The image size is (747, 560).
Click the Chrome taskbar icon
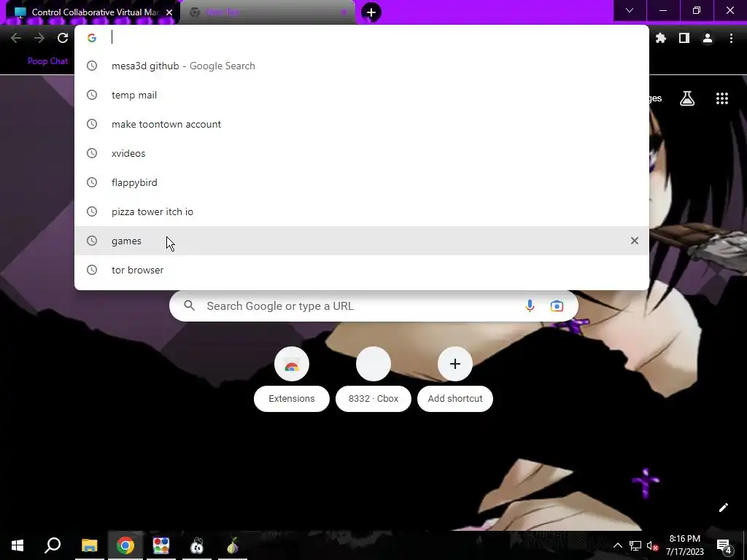[125, 545]
